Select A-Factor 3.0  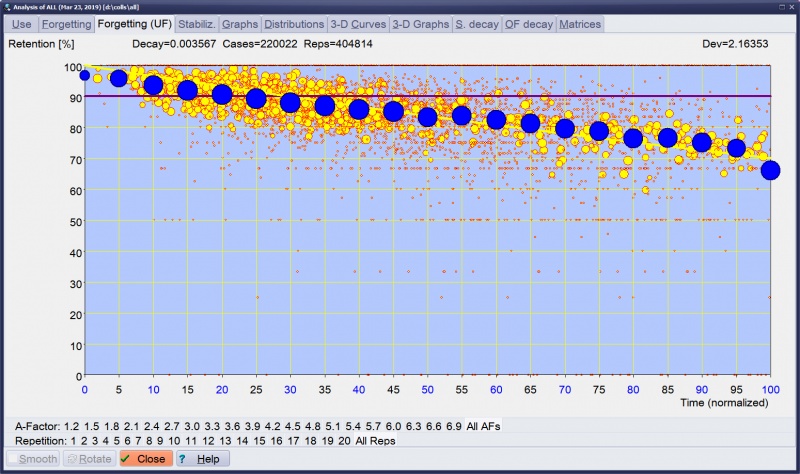[x=192, y=426]
